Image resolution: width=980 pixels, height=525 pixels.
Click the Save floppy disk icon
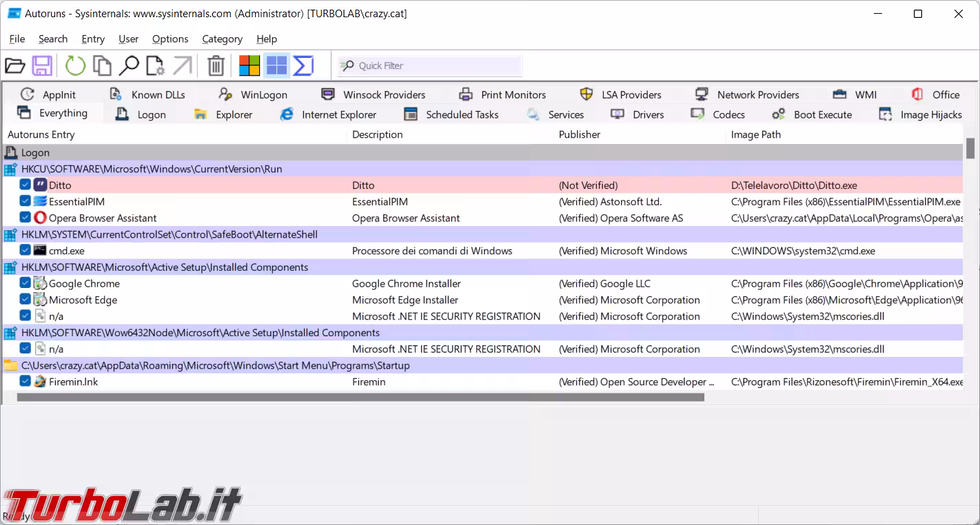coord(43,66)
